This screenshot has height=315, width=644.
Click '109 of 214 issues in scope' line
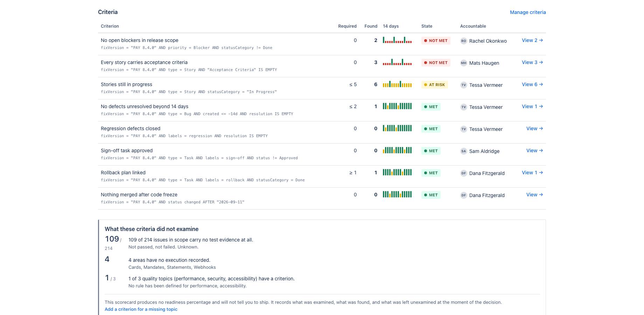191,240
